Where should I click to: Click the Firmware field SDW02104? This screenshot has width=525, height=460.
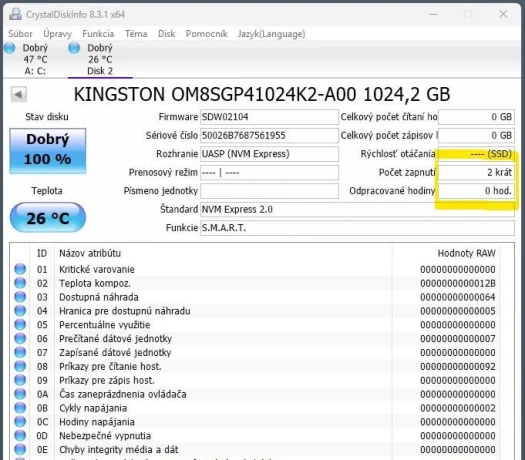[269, 117]
